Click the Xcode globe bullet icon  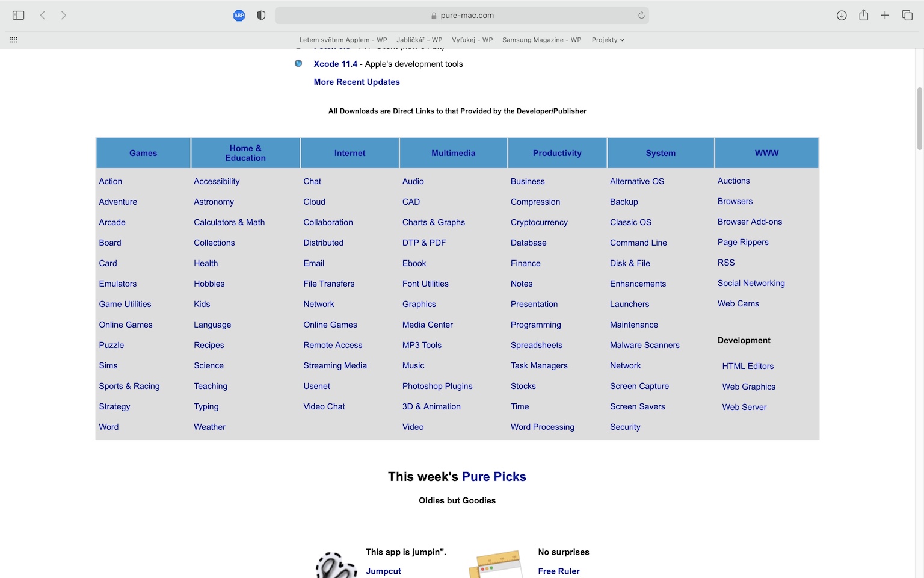click(x=298, y=63)
